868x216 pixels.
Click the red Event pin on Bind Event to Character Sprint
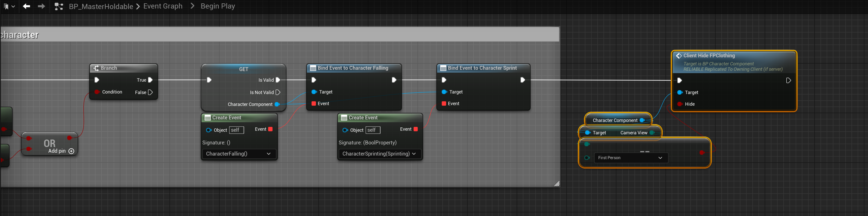[444, 103]
